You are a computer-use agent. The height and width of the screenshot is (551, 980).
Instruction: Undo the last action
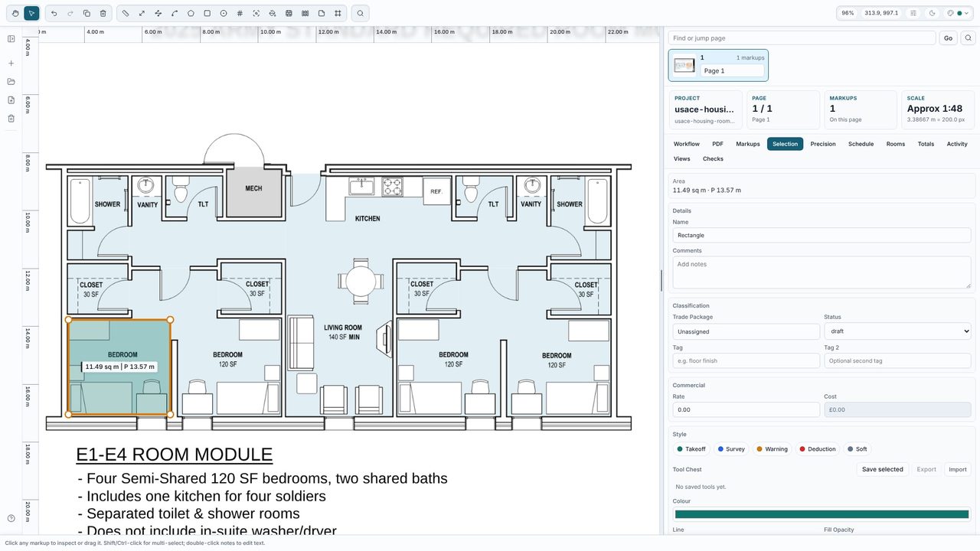coord(54,13)
